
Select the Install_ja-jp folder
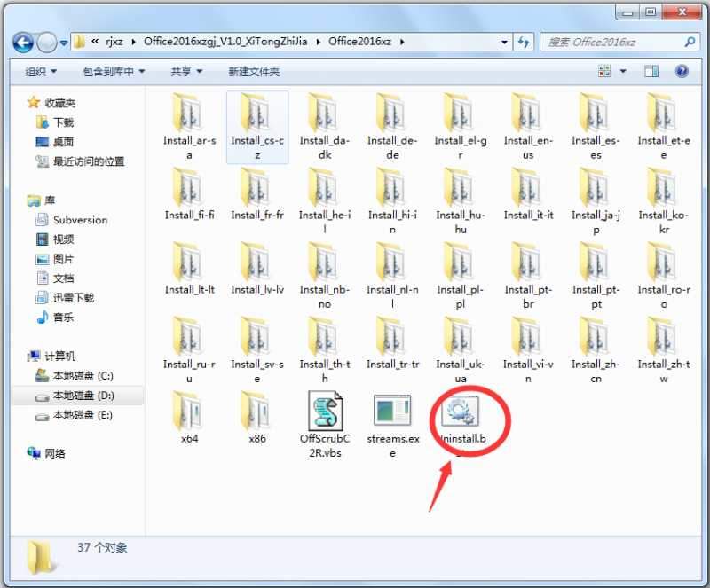coord(596,195)
